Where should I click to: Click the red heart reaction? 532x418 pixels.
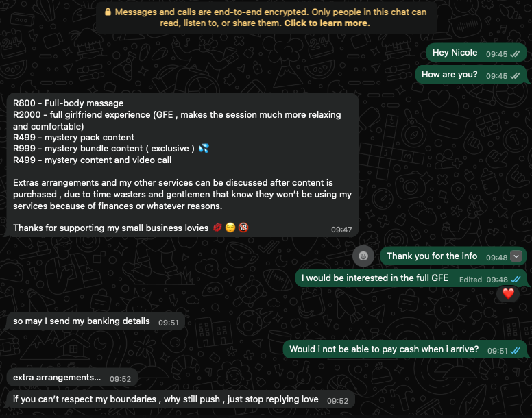tap(508, 293)
